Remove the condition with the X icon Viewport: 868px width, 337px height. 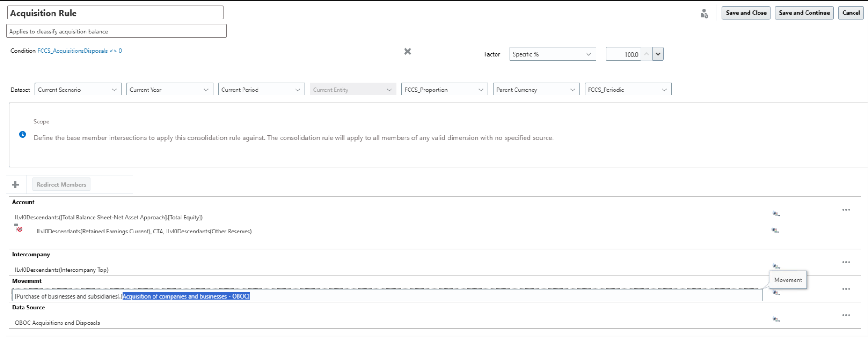coord(407,52)
